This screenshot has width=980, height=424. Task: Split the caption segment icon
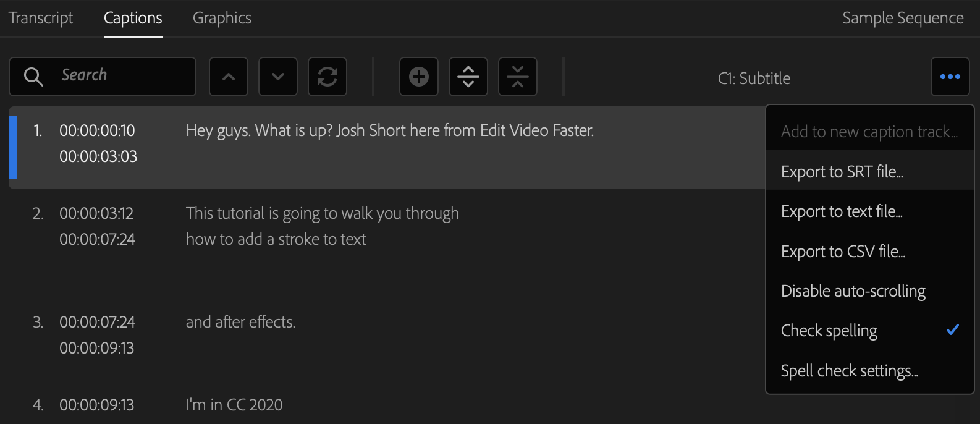(468, 77)
